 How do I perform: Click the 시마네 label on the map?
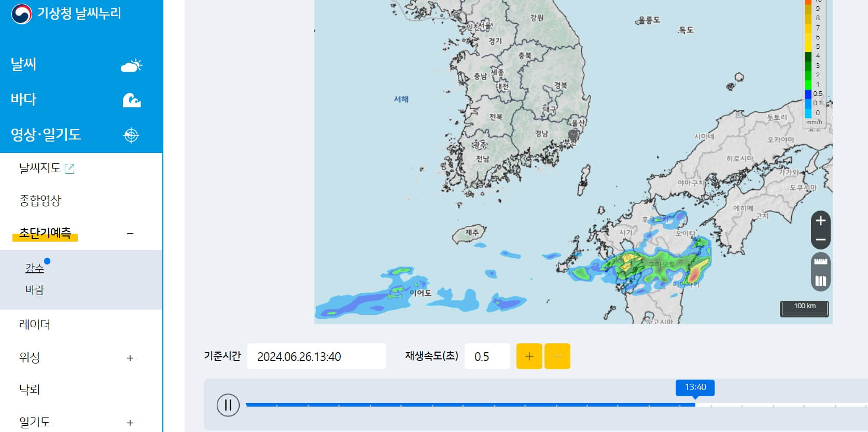tap(704, 136)
